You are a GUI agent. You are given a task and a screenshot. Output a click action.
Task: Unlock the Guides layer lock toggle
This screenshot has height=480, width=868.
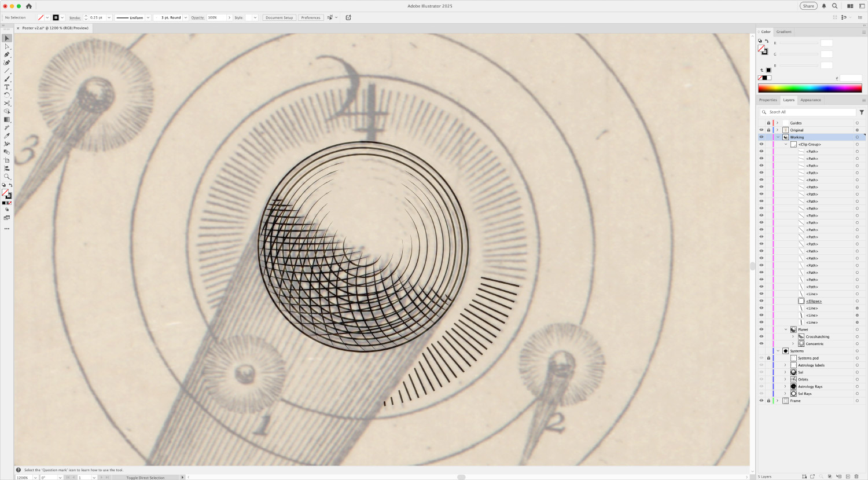coord(768,123)
